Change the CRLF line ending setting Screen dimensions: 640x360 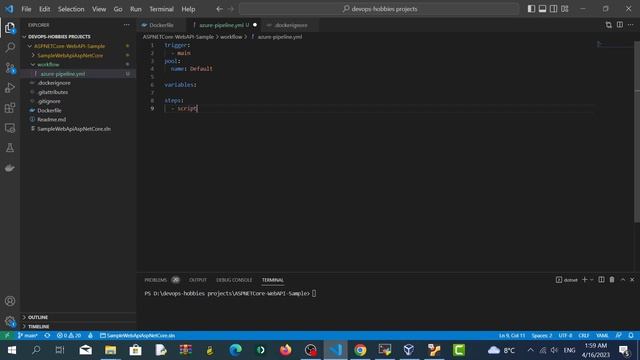(584, 336)
